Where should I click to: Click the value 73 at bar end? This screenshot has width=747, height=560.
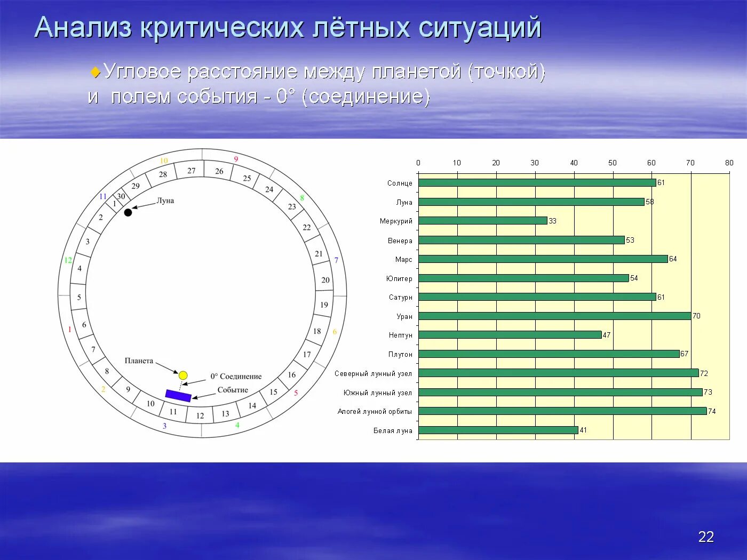(x=708, y=392)
